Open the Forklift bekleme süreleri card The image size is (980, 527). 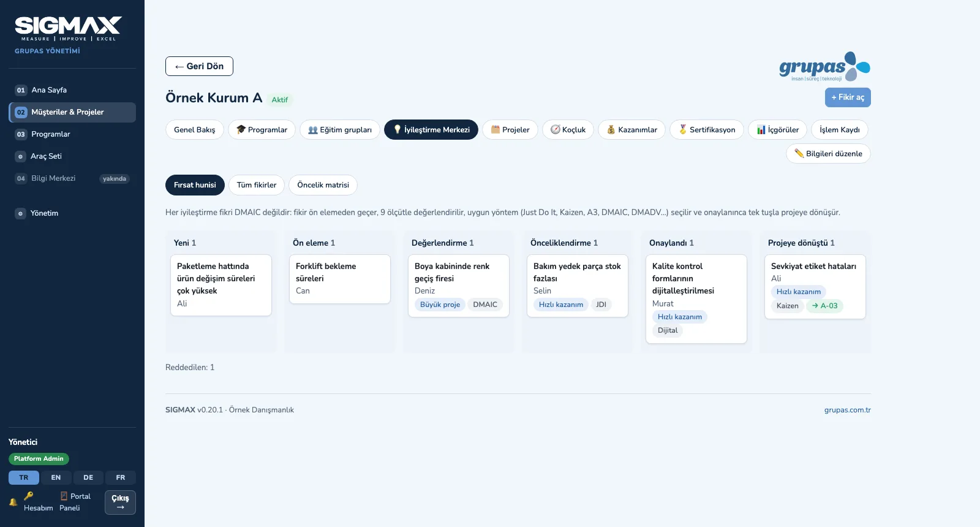[340, 279]
